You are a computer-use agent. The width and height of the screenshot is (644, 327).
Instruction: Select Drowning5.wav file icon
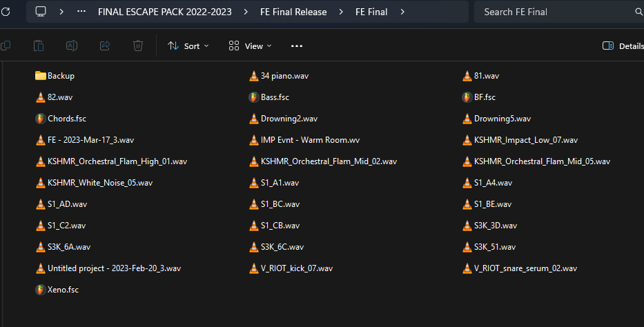click(x=467, y=118)
